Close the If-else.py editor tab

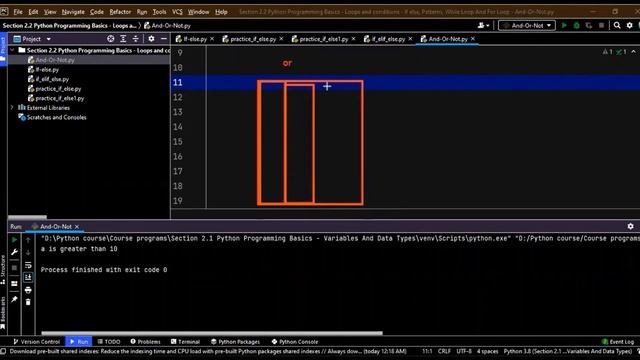coord(212,39)
